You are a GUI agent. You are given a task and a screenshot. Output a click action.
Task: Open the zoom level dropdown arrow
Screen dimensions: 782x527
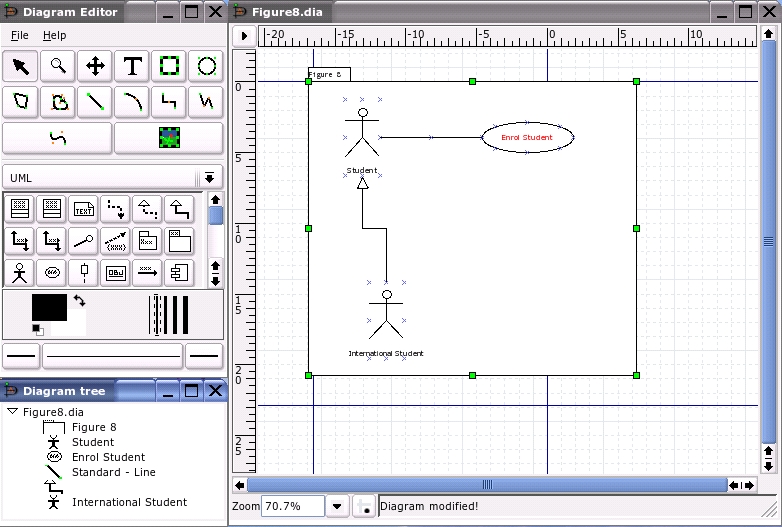point(337,506)
